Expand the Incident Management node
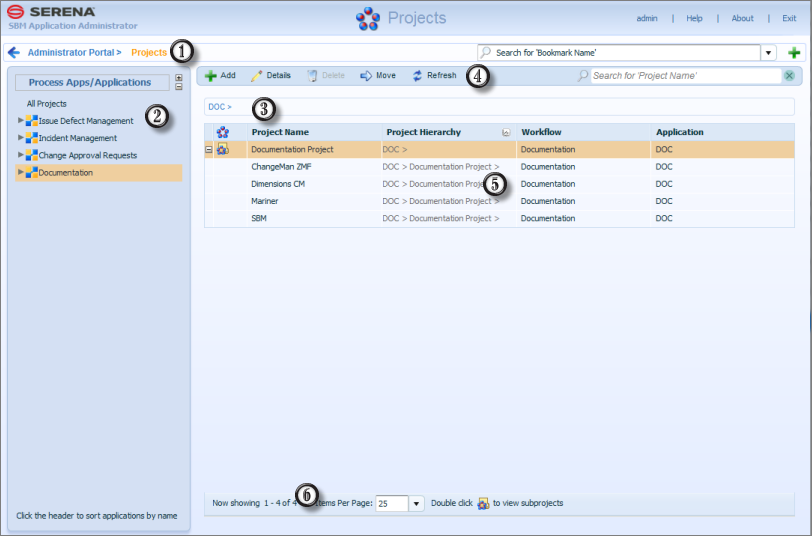 [21, 137]
